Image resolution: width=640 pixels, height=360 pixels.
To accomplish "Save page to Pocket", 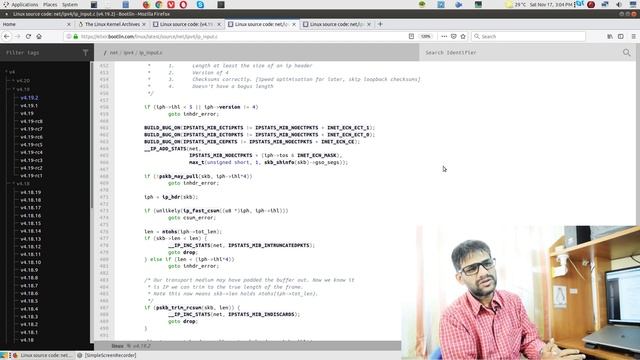I will pyautogui.click(x=453, y=36).
